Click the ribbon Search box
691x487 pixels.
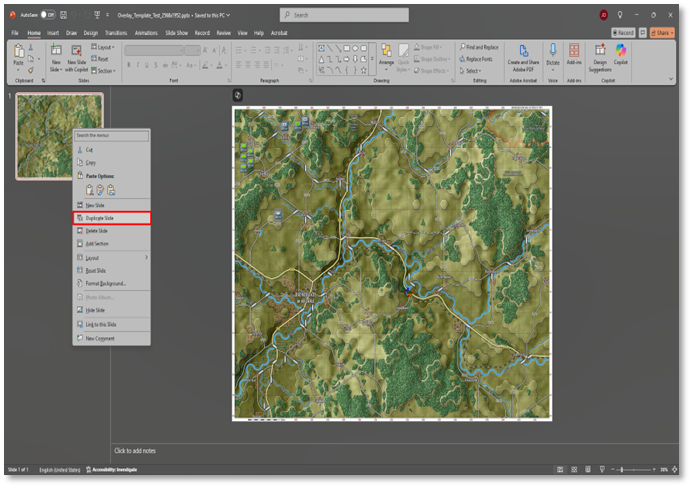[x=344, y=15]
